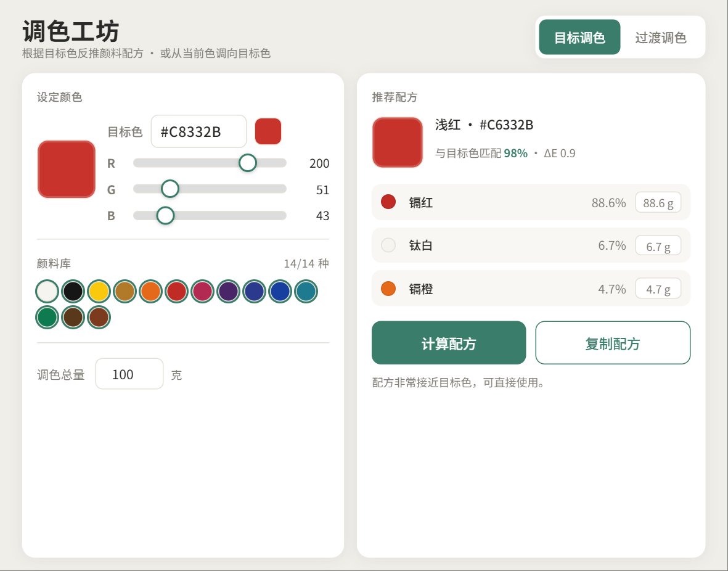Screen dimensions: 728x571
Task: Switch to the 目标调色 tab
Action: click(579, 37)
